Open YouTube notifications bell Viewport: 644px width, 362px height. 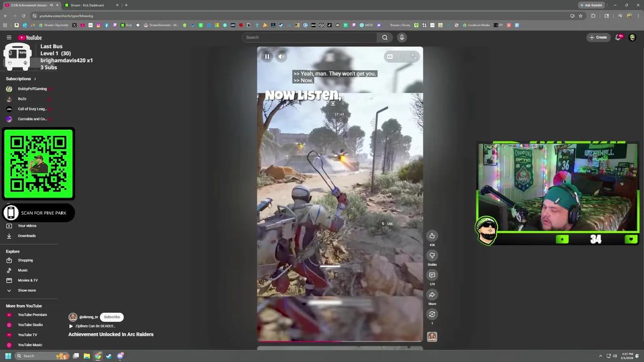click(618, 37)
